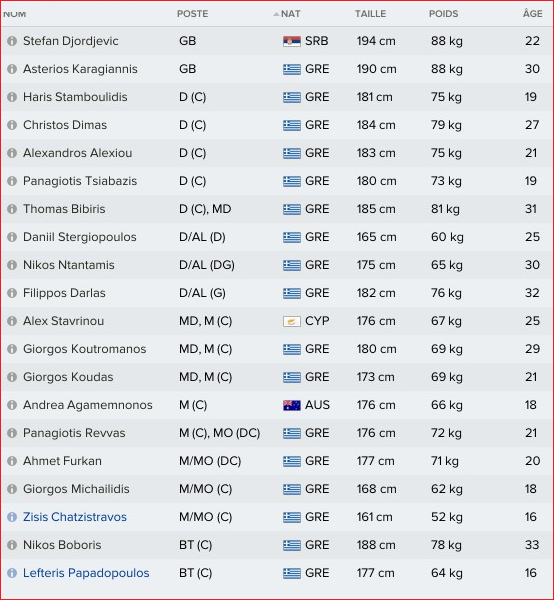Viewport: 554px width, 600px height.
Task: Open info icon beside Stefan Djordjevic
Action: pos(12,41)
